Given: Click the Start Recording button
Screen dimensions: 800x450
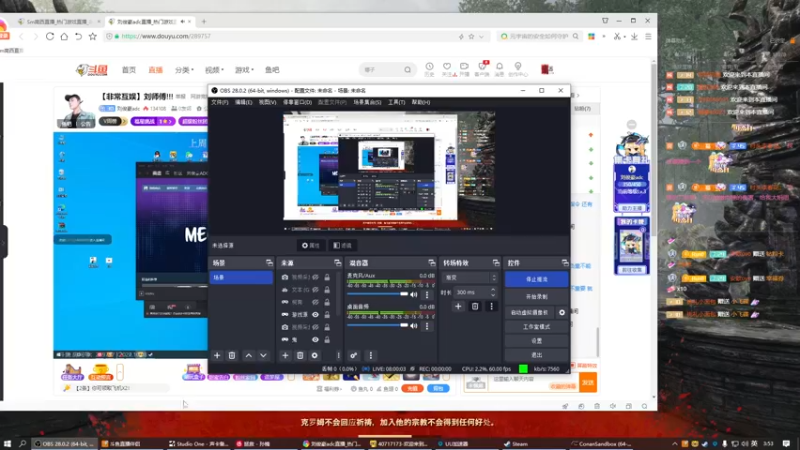Looking at the screenshot, I should coord(536,296).
